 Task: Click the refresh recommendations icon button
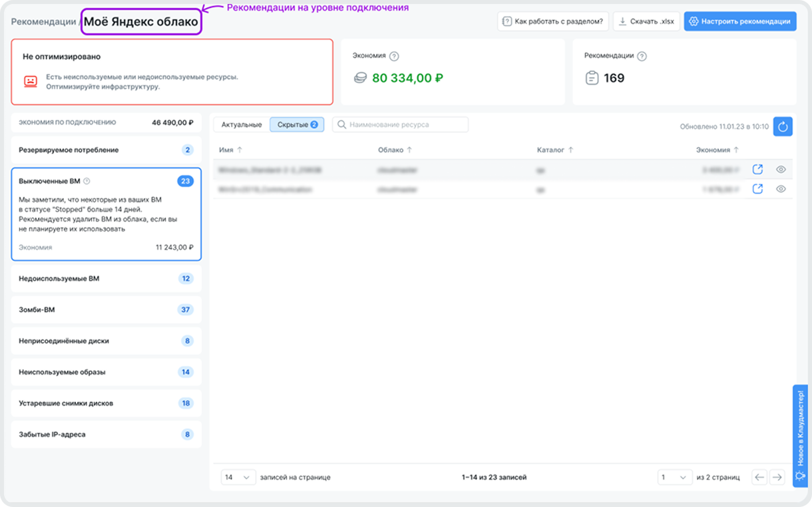point(783,126)
